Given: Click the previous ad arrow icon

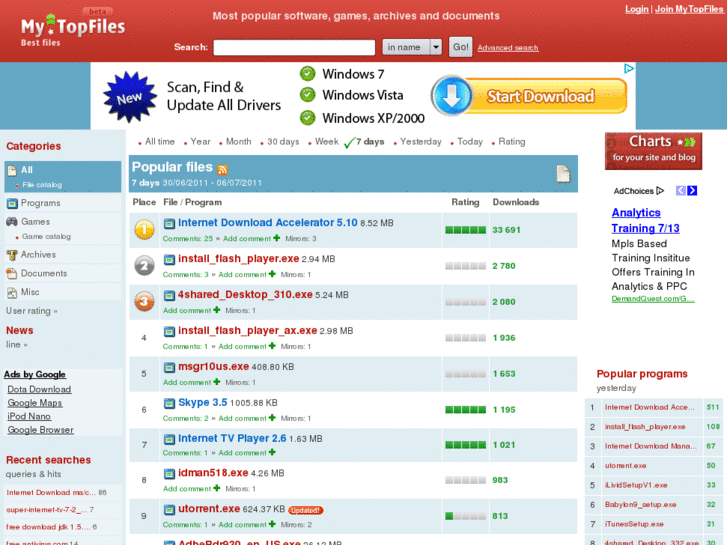Looking at the screenshot, I should [681, 191].
